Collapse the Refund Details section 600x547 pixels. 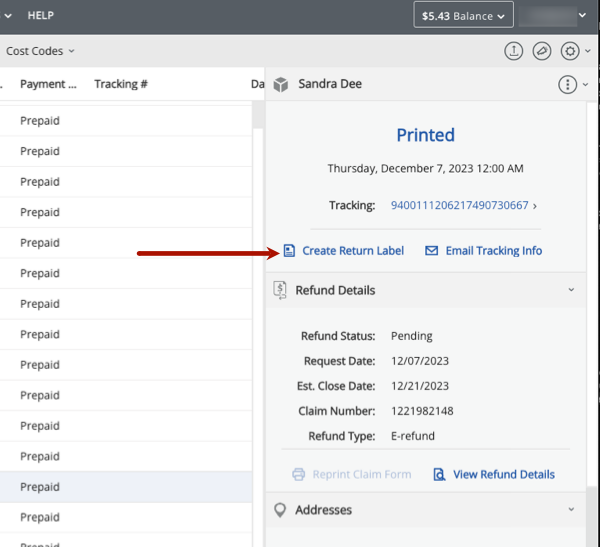(571, 290)
